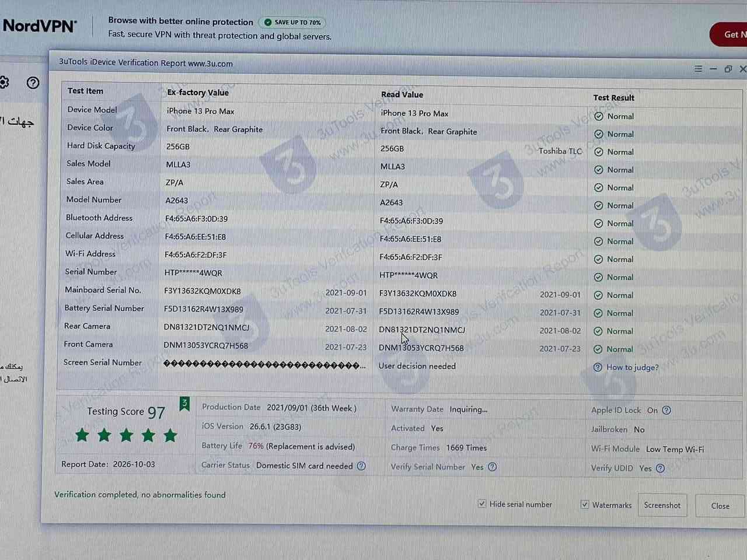Click the Hard Disk Capacity row label
Viewport: 747px width, 560px height.
click(x=101, y=146)
